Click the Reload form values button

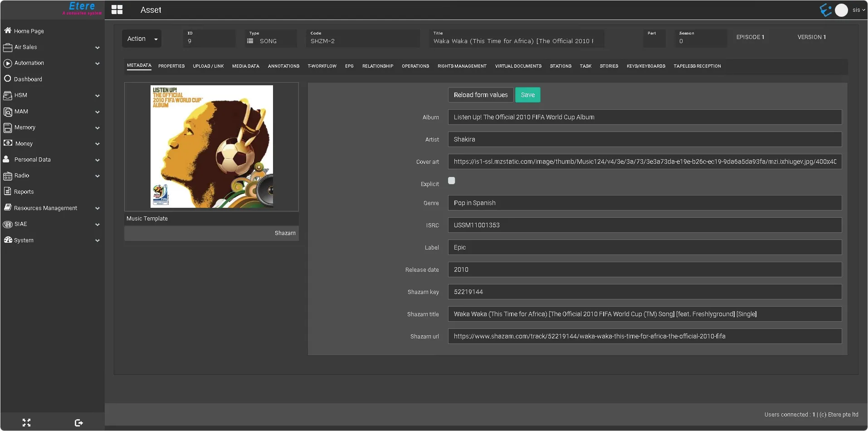pos(481,95)
